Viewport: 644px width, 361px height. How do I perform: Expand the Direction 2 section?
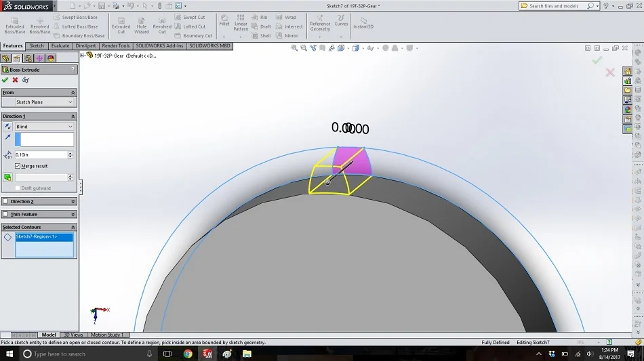[73, 201]
